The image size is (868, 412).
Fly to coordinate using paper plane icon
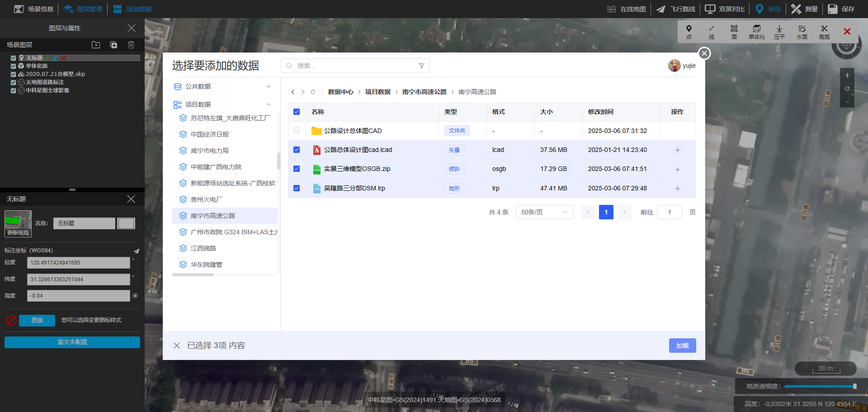point(136,251)
